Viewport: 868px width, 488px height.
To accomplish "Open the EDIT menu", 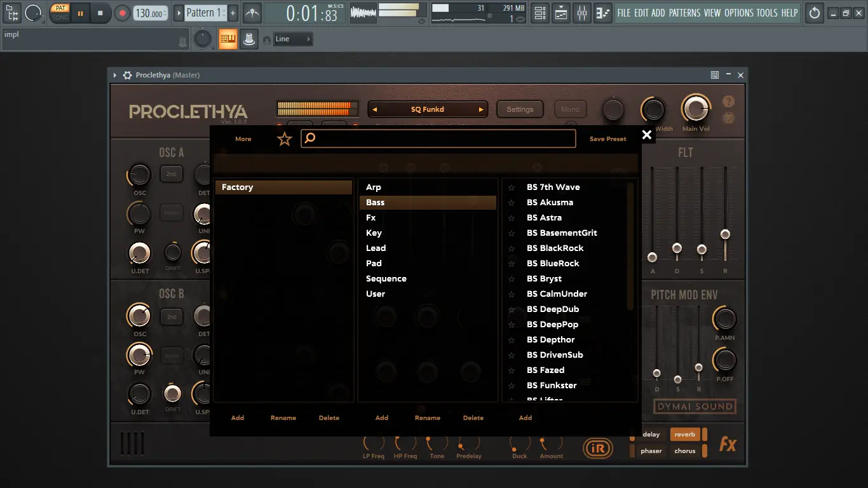I will point(641,13).
